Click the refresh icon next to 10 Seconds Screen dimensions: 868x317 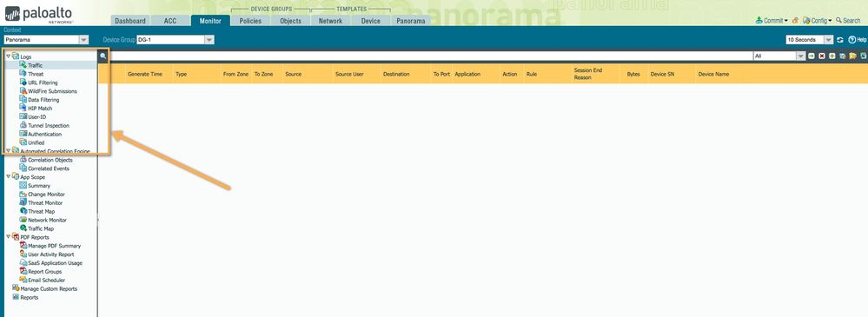840,40
